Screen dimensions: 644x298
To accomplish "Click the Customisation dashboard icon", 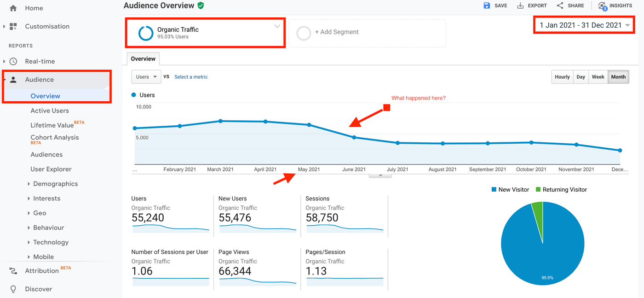I will [x=13, y=27].
